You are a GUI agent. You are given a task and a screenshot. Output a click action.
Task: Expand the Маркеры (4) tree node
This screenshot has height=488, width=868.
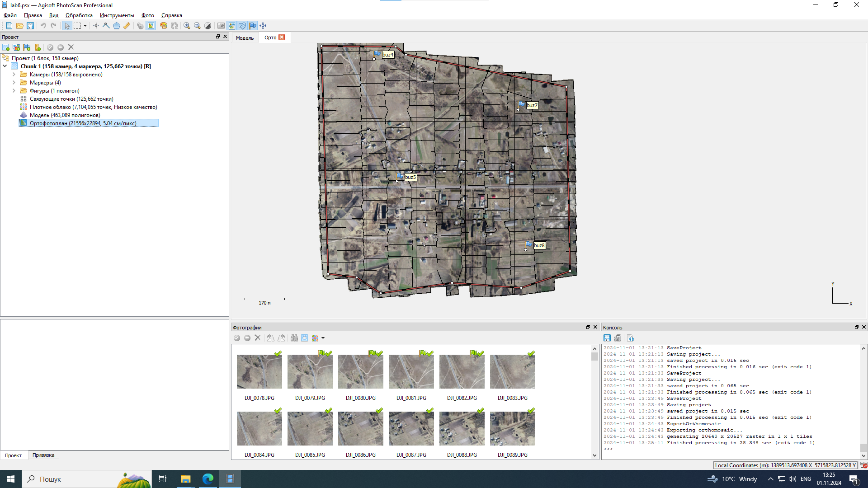coord(14,83)
